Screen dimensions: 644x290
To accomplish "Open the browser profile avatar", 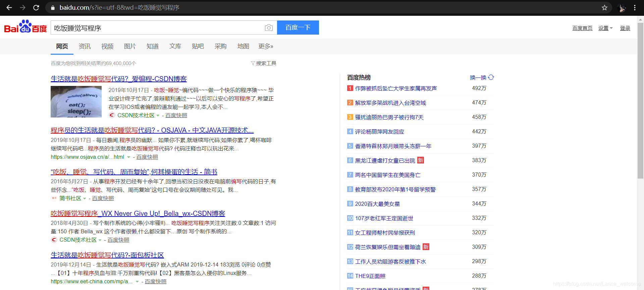I will point(622,8).
